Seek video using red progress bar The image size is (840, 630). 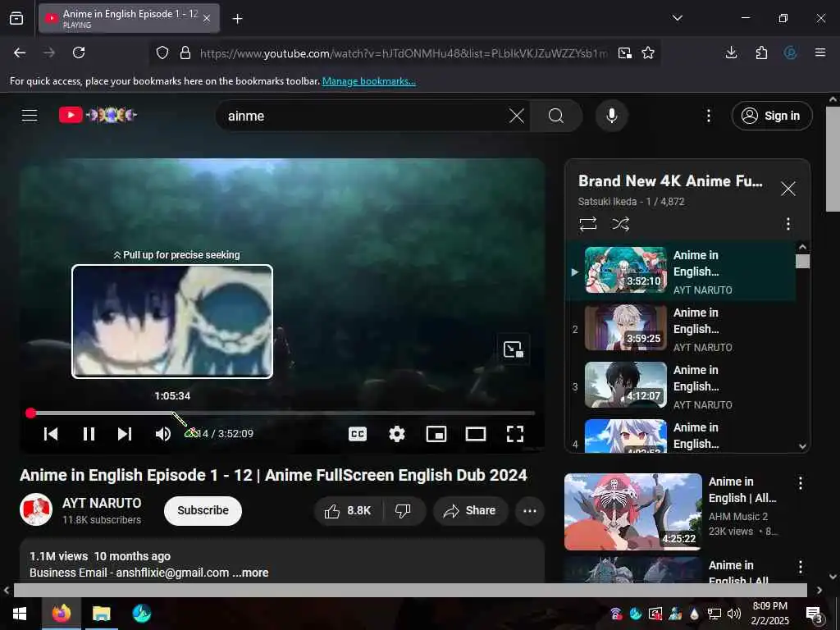tap(282, 413)
